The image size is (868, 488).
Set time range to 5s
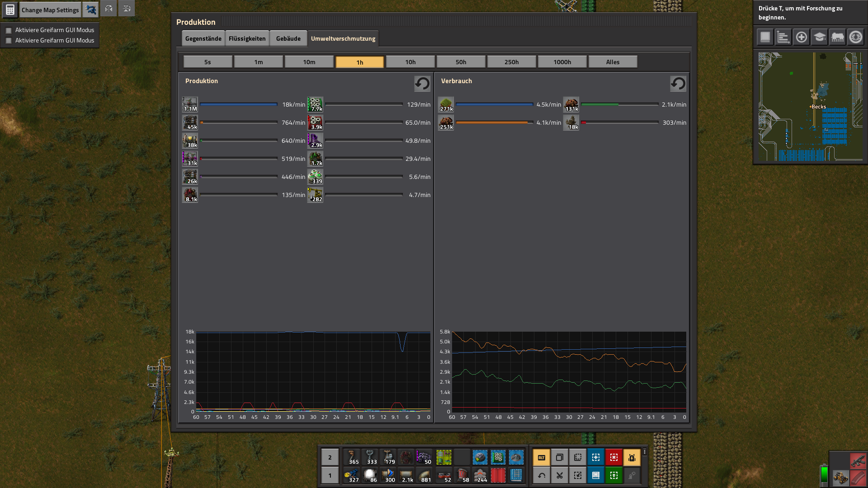pos(208,62)
